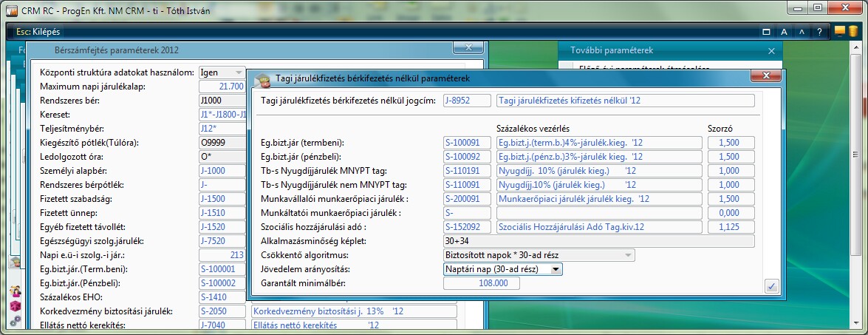
Task: Click the empty 'S-' Munkáltatói munkaerőpiaci járulék field
Action: 467,213
